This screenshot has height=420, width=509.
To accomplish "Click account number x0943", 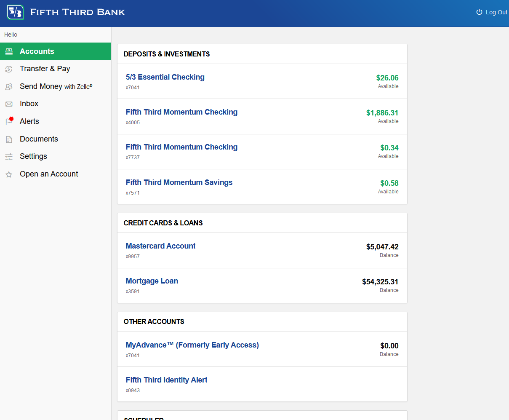I will 133,391.
